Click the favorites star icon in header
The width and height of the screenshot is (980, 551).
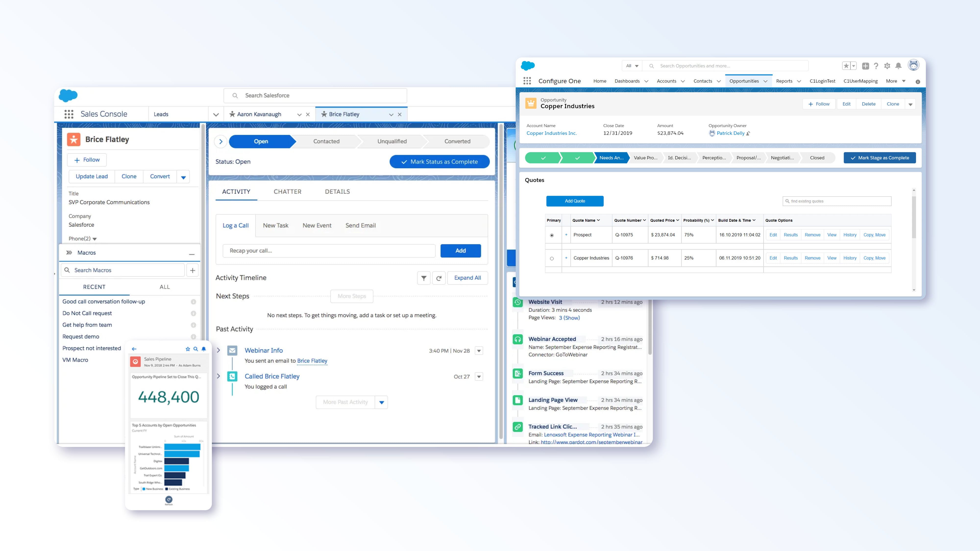[846, 66]
